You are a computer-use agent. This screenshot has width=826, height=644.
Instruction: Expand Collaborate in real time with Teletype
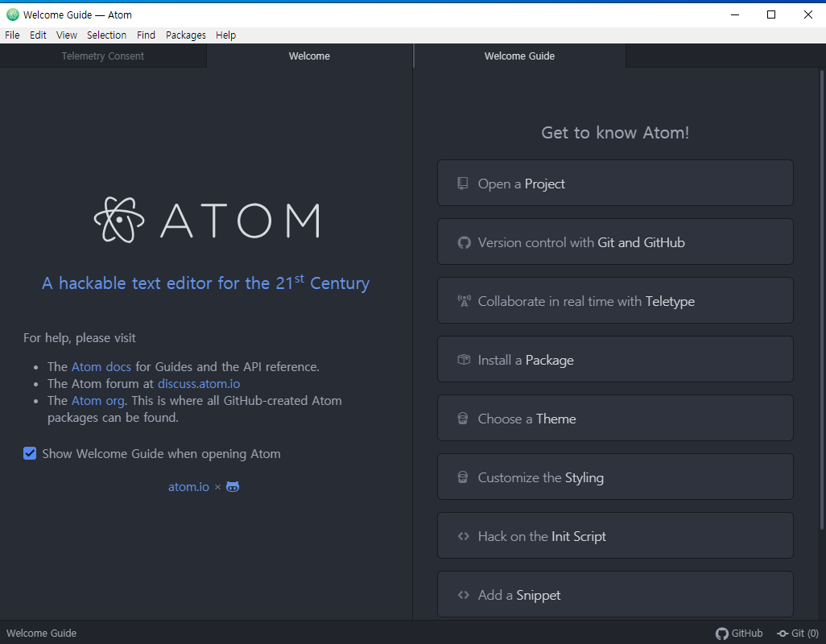(615, 301)
